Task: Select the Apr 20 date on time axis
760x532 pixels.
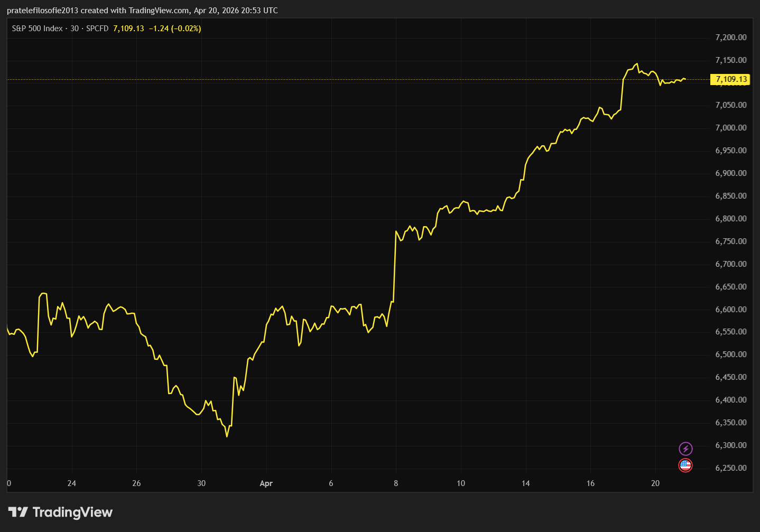Action: point(655,483)
